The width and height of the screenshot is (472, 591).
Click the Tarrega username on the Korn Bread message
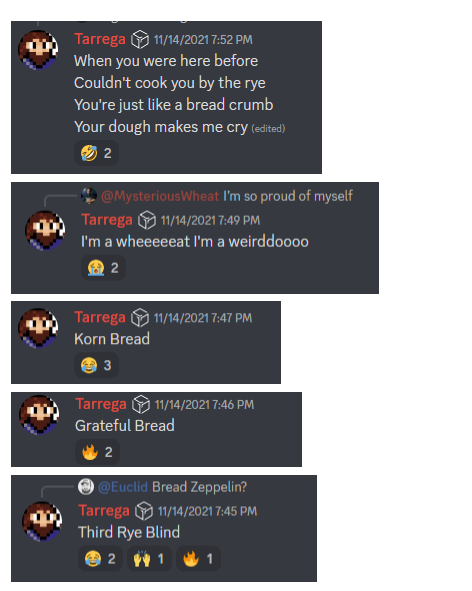pyautogui.click(x=100, y=317)
